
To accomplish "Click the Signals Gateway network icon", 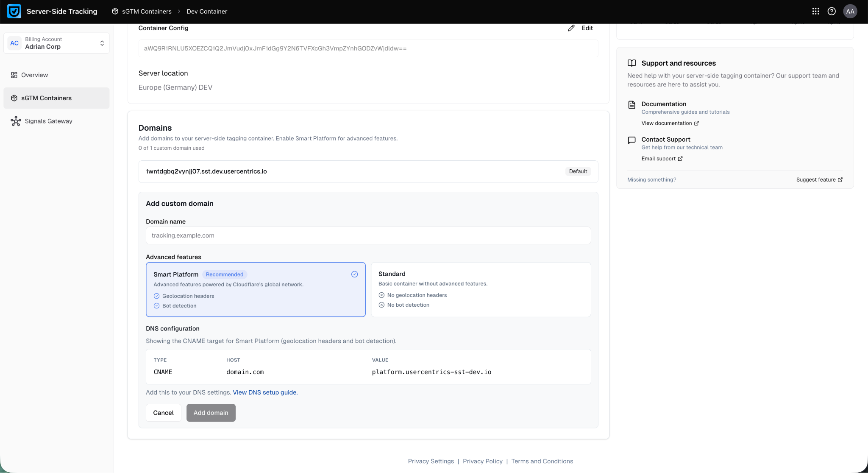I will [16, 121].
